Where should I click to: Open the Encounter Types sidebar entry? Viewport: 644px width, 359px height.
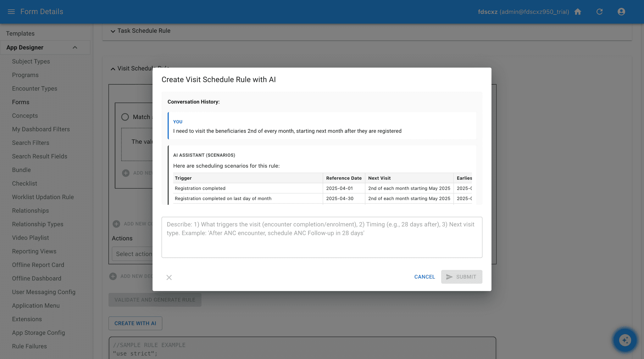(35, 88)
